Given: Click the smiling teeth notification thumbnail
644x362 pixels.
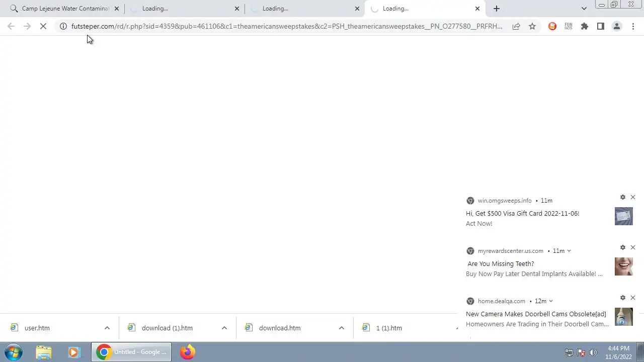Looking at the screenshot, I should (624, 266).
